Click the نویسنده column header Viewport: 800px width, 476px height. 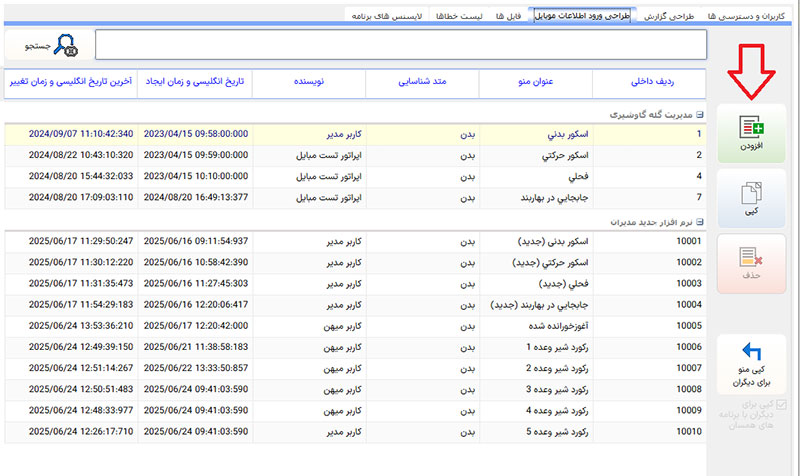(x=309, y=83)
